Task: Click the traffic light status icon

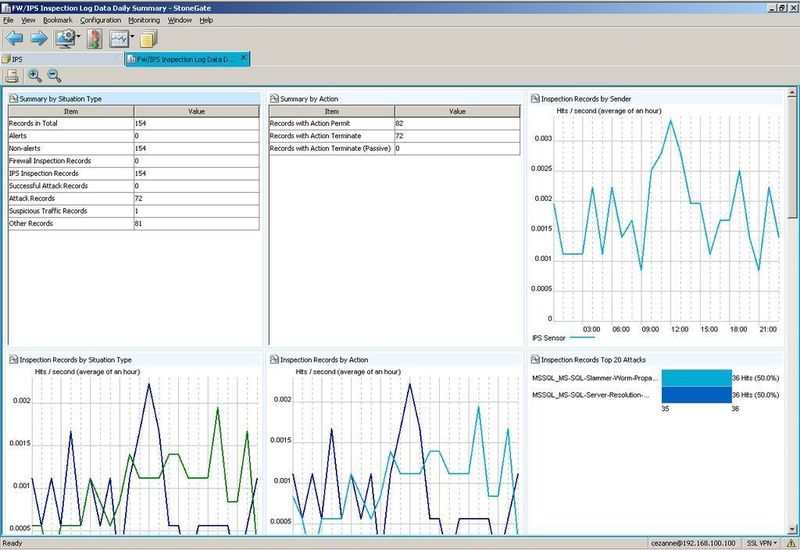Action: pos(94,38)
